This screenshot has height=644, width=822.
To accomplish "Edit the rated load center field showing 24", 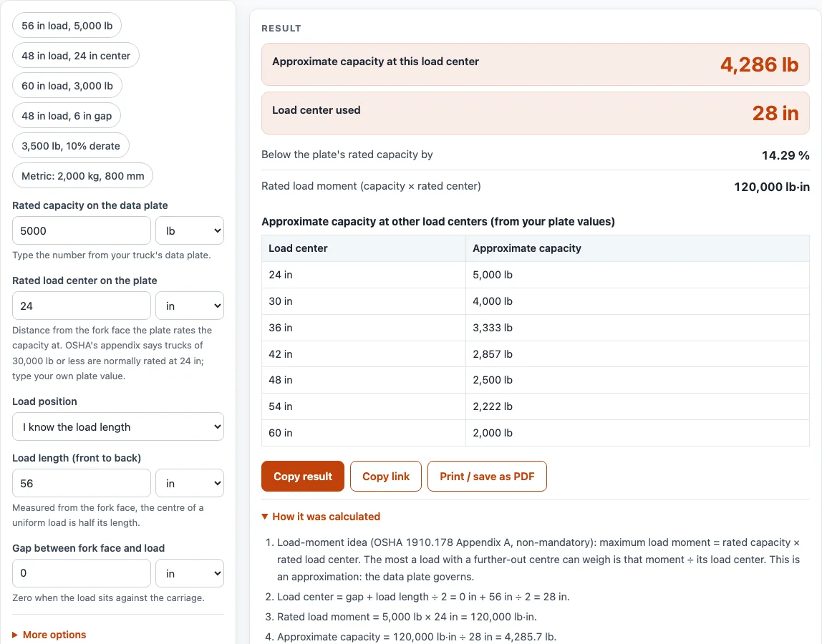I will coord(81,306).
